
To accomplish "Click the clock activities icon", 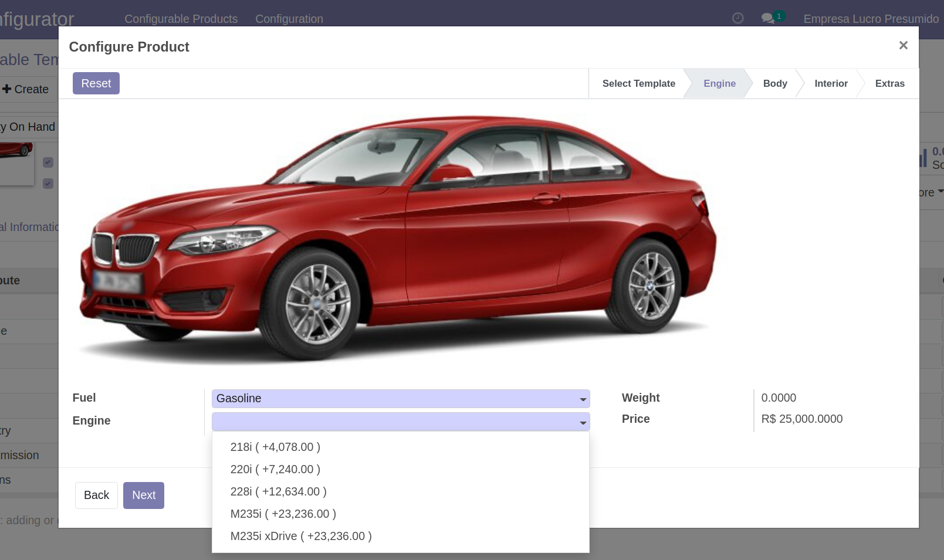I will [737, 18].
